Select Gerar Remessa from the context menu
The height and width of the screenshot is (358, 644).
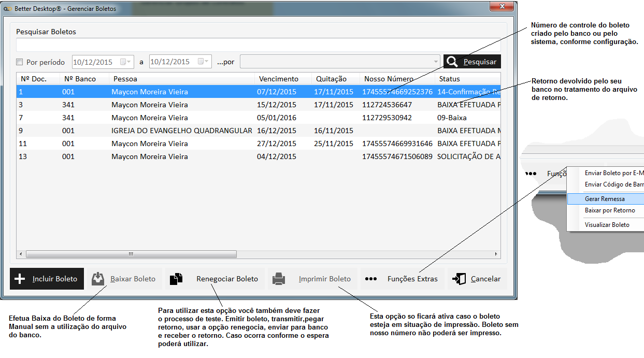point(605,199)
